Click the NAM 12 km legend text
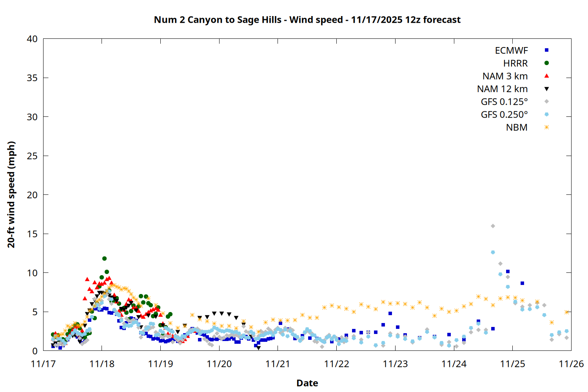 tap(502, 89)
